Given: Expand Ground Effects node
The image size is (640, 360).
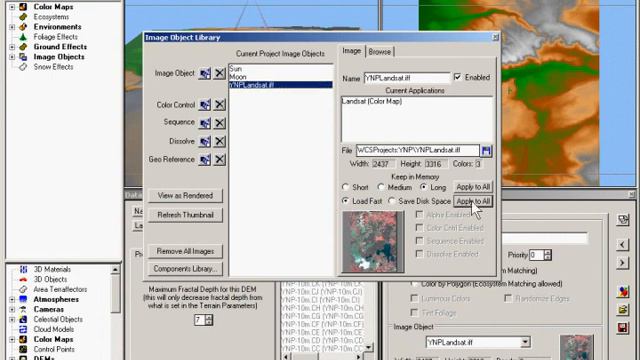Looking at the screenshot, I should (x=12, y=47).
